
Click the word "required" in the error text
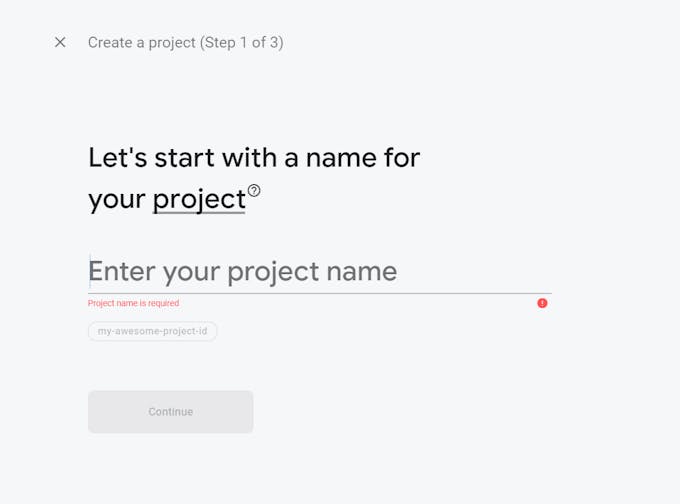point(161,303)
